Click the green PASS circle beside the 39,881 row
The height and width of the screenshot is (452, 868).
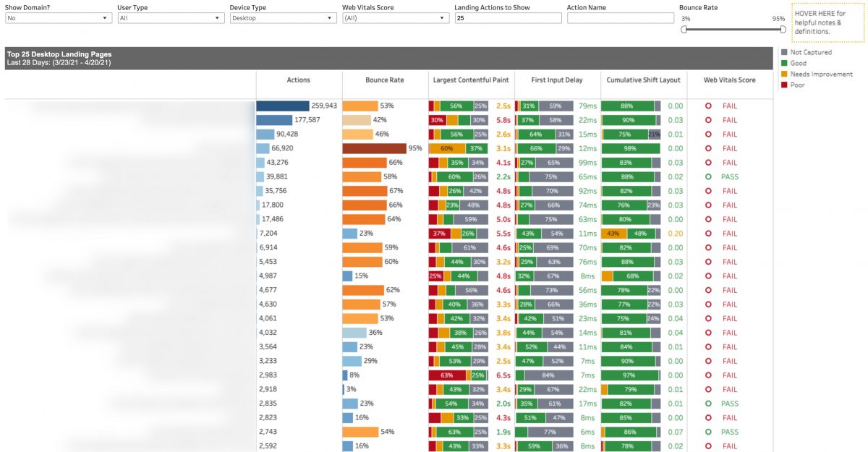tap(709, 176)
